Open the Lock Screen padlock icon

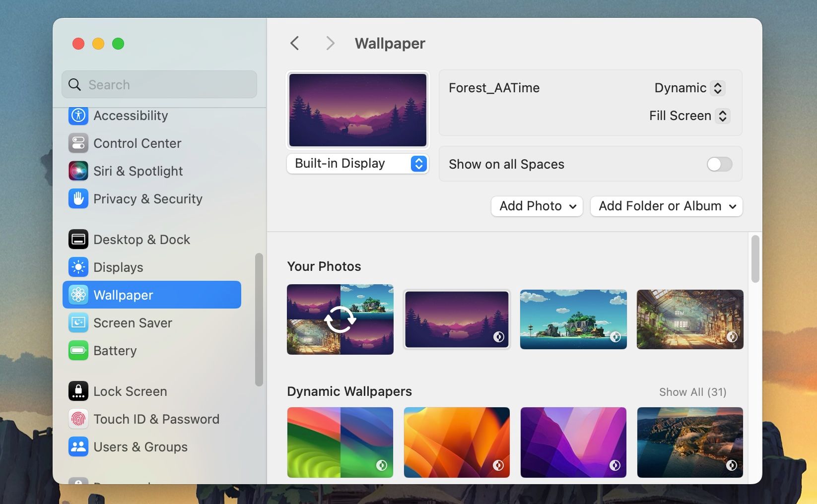point(78,391)
